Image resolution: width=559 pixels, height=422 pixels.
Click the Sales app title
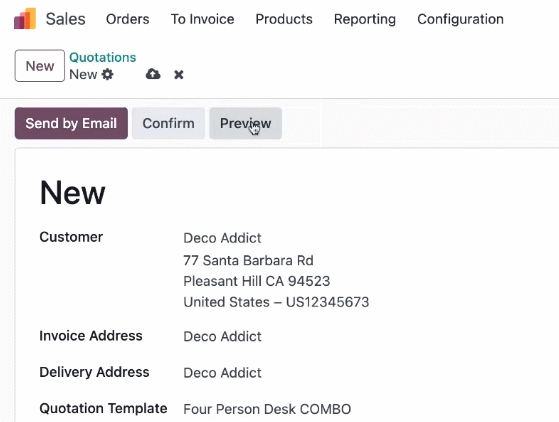click(66, 19)
